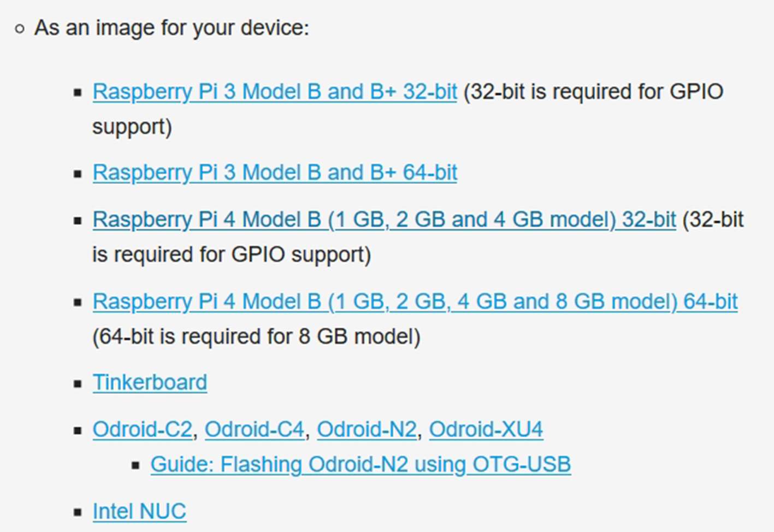Image resolution: width=774 pixels, height=532 pixels.
Task: Click the Intel NUC link
Action: (x=139, y=511)
